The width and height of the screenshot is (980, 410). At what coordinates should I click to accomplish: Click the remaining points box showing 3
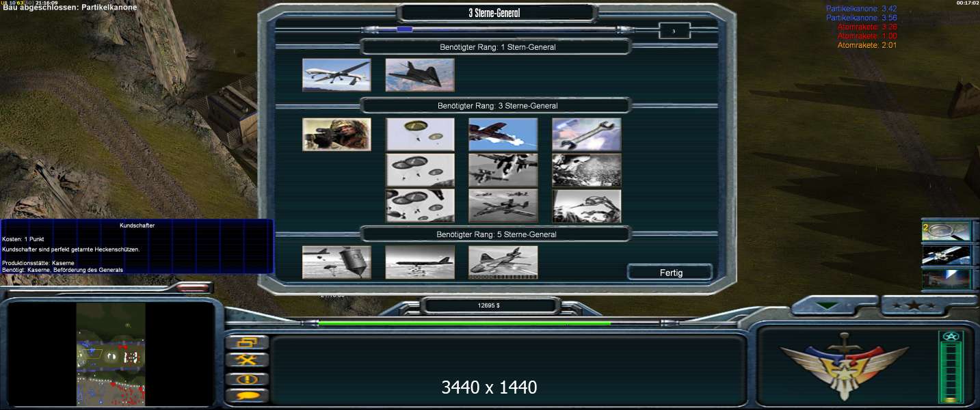pos(674,31)
